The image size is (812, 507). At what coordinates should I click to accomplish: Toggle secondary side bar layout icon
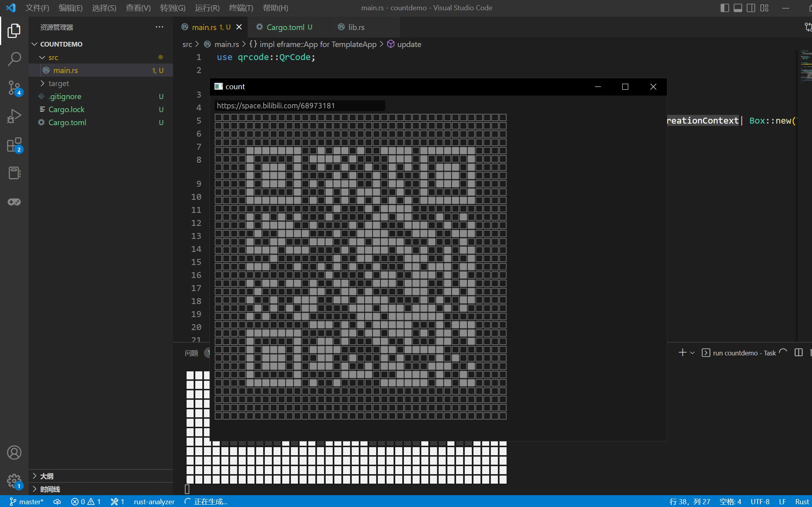pyautogui.click(x=751, y=8)
